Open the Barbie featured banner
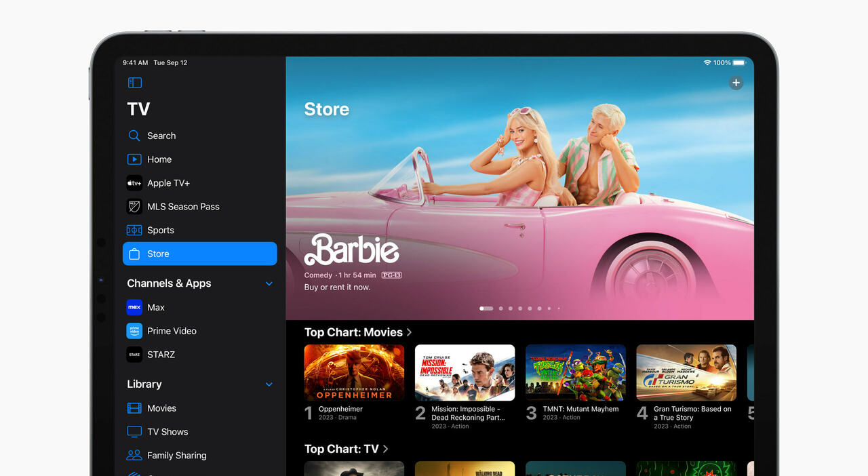This screenshot has width=868, height=476. pos(520,188)
